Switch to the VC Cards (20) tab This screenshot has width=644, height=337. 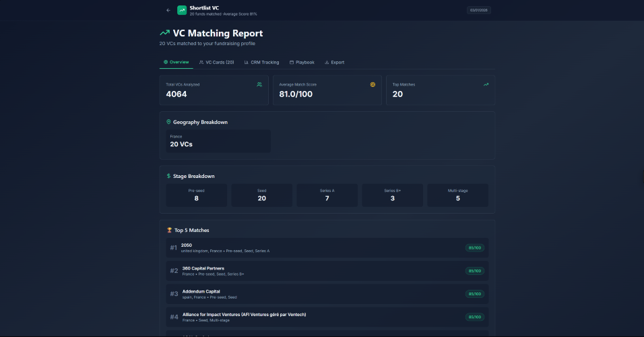click(217, 62)
